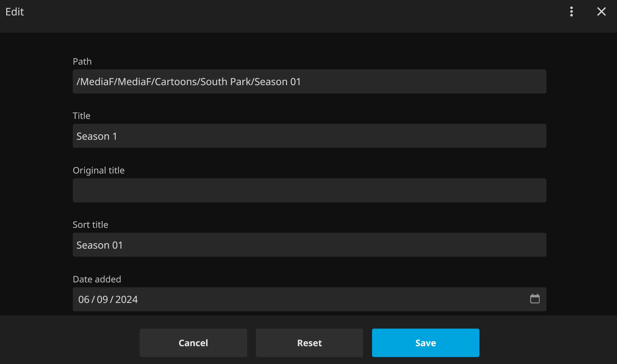
Task: Click the Path field label
Action: click(82, 62)
